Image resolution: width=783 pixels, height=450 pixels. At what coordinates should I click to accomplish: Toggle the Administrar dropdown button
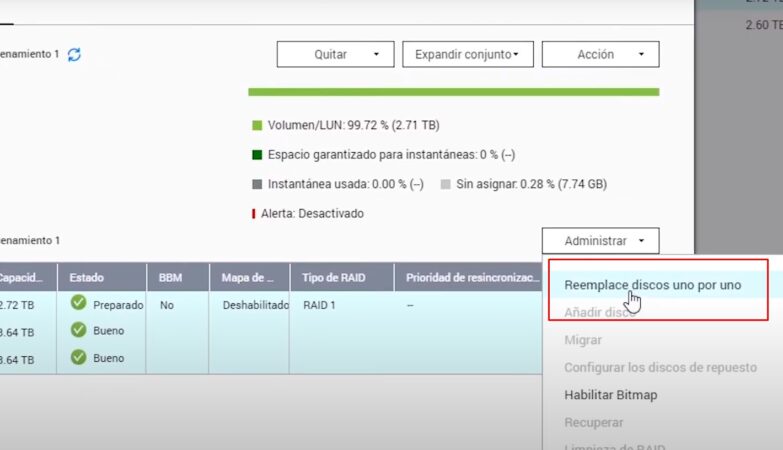[600, 241]
